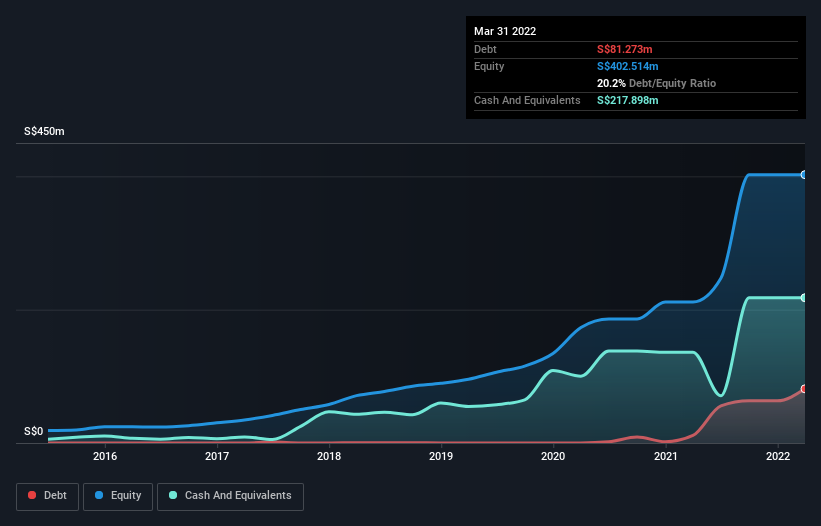This screenshot has height=526, width=821.
Task: Click the blue Equity endpoint marker
Action: 804,175
